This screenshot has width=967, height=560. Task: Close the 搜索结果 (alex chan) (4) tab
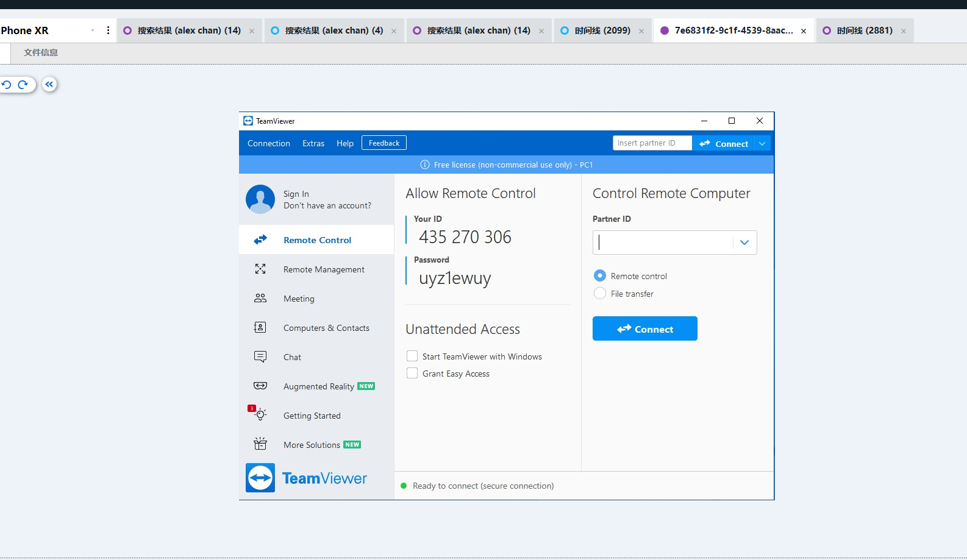pyautogui.click(x=394, y=31)
